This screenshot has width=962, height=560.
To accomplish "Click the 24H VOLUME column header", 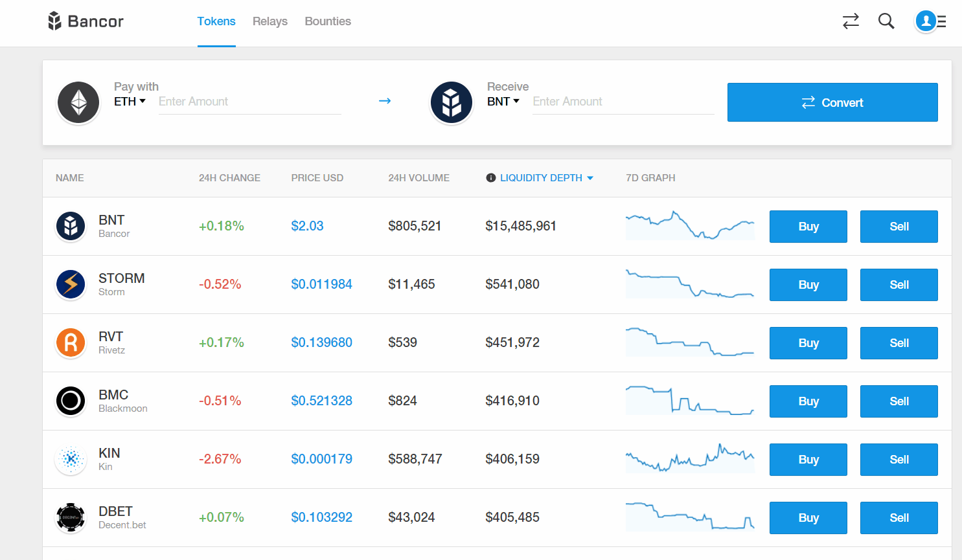I will 419,178.
